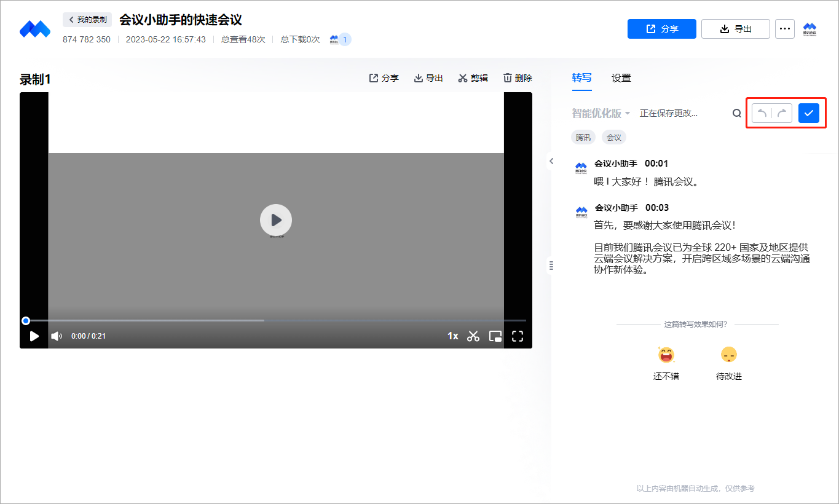Switch to the 设置 tab
Image resolution: width=839 pixels, height=504 pixels.
pos(621,78)
